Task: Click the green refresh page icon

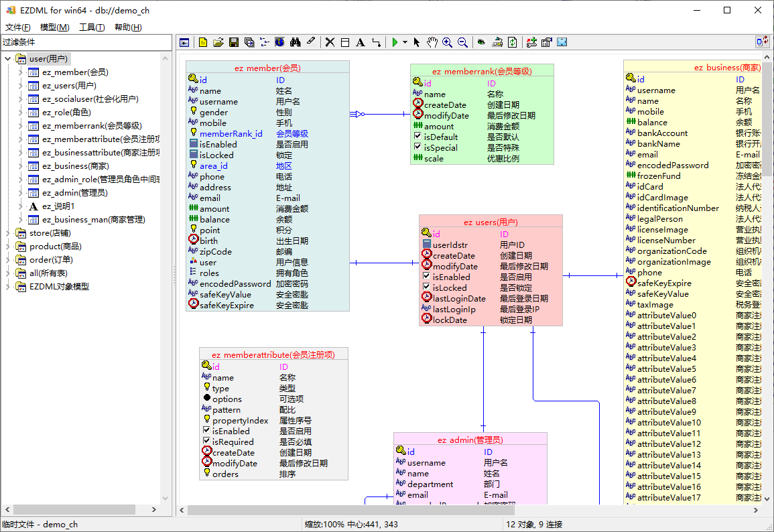Action: [x=513, y=42]
